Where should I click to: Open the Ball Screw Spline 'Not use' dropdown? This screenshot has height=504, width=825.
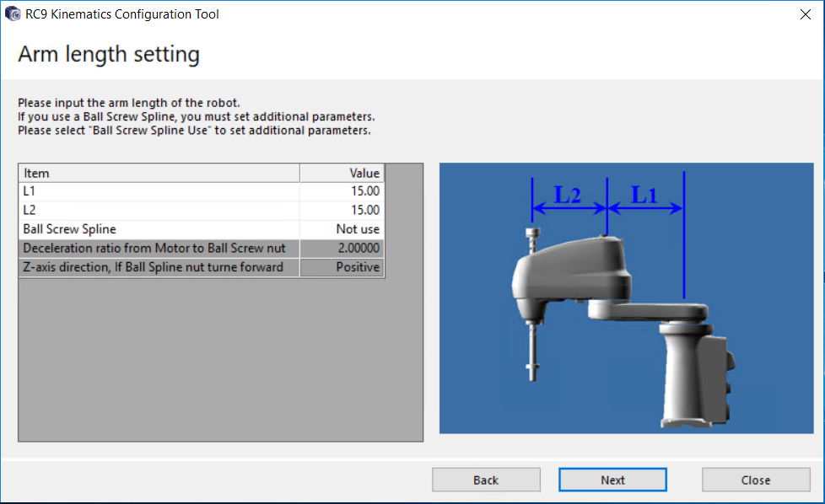pos(342,229)
